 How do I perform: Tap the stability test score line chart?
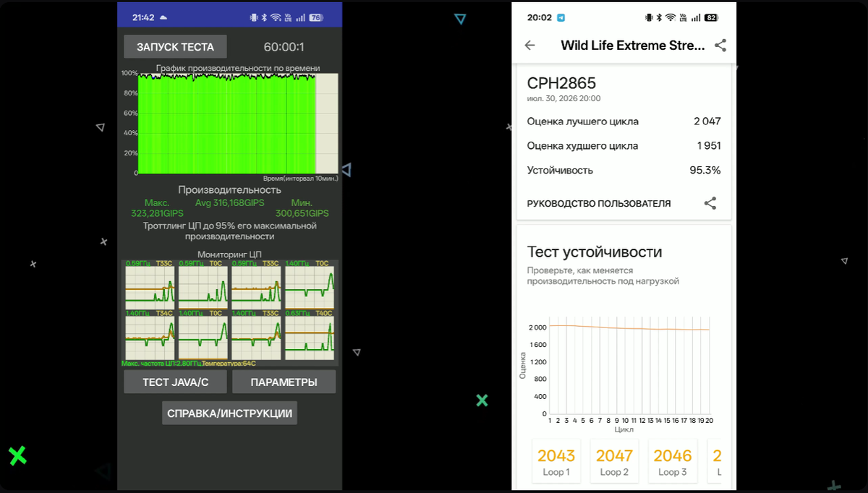pos(629,366)
